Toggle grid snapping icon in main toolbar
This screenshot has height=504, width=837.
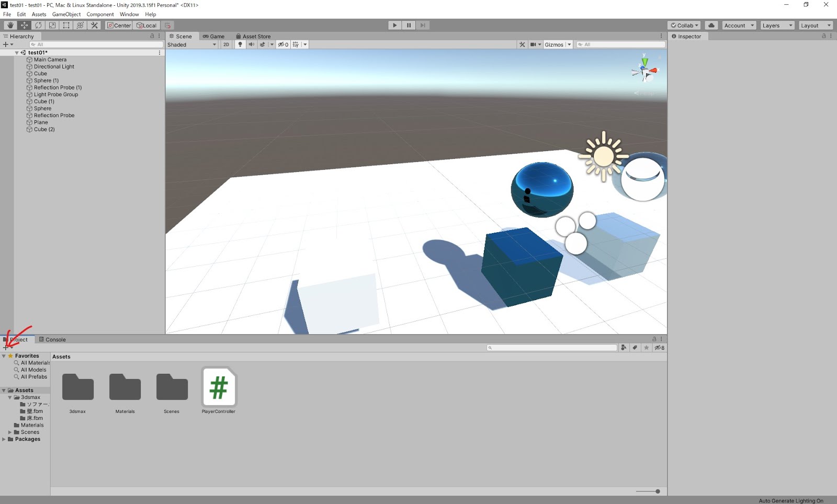coord(168,25)
